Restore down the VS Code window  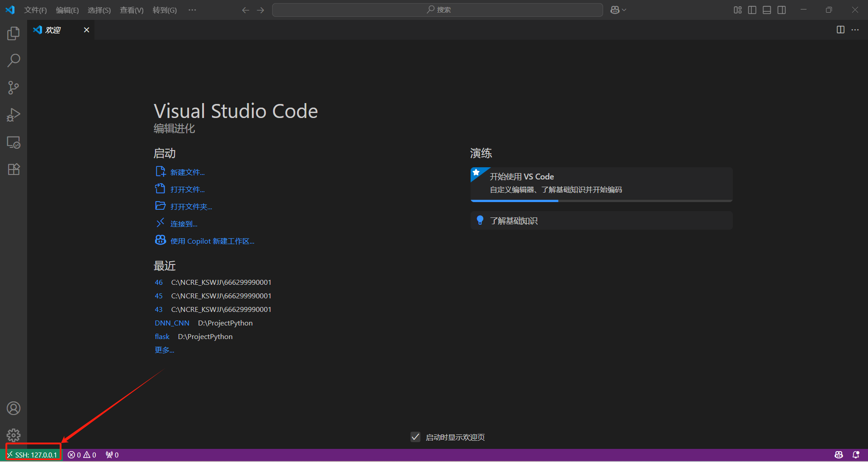(829, 10)
